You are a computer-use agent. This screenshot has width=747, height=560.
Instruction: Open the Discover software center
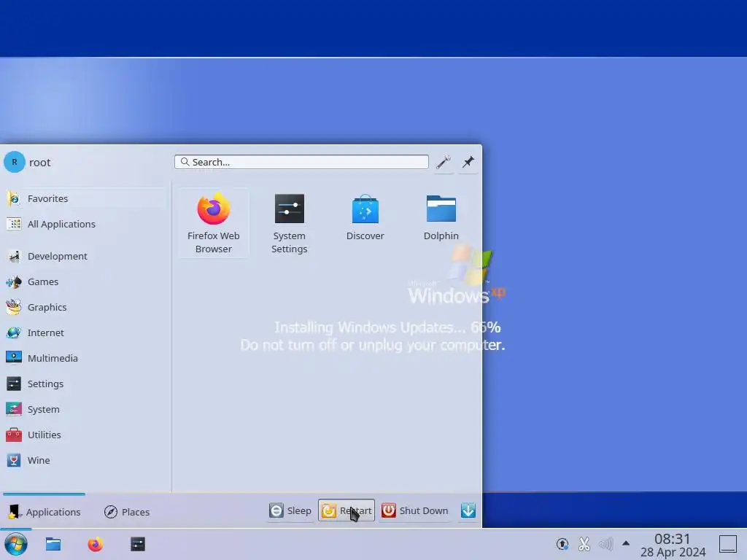365,223
